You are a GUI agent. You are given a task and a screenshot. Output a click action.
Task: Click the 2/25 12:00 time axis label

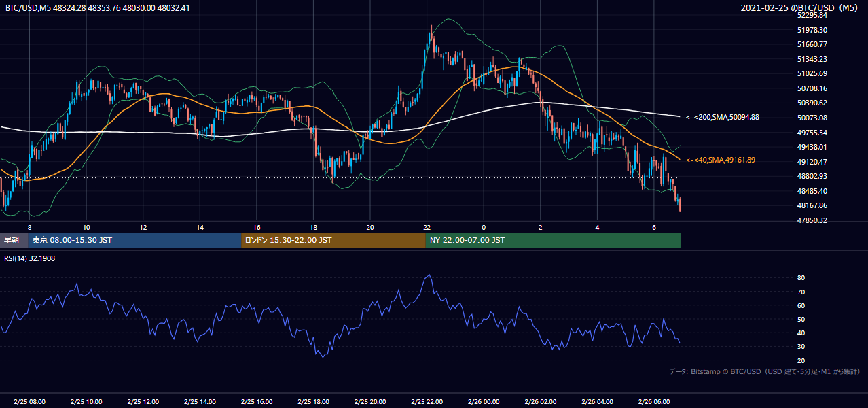pyautogui.click(x=143, y=401)
